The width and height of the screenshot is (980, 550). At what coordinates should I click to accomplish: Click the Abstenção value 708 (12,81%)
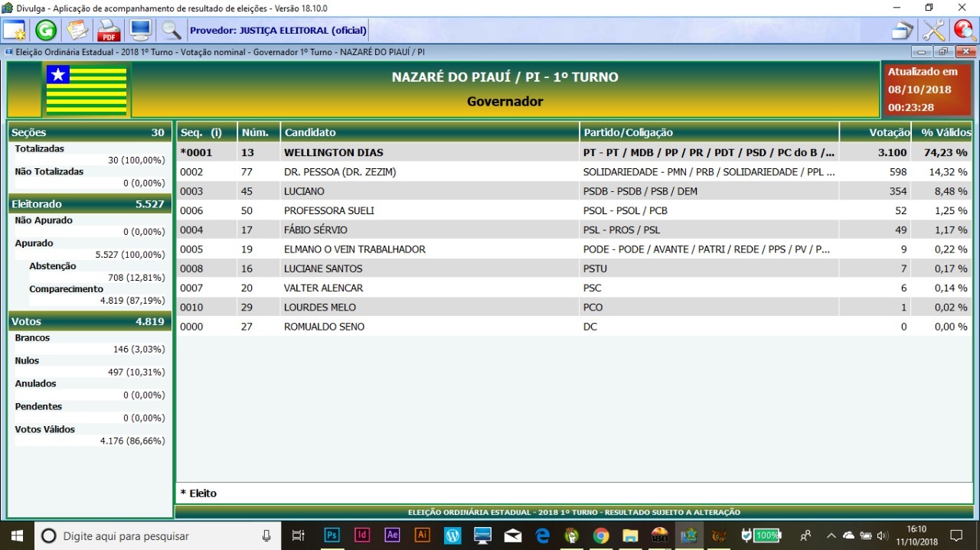pos(136,278)
